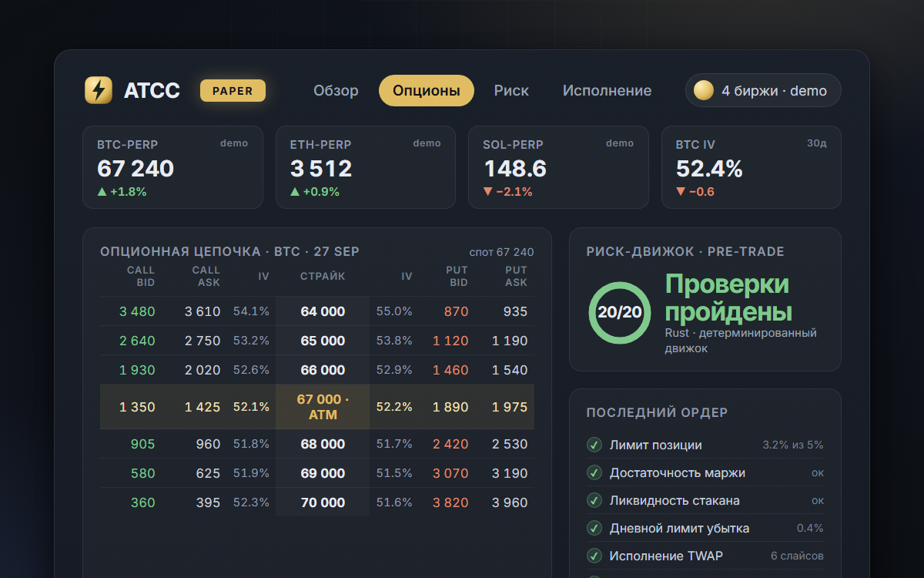
Task: Click put bid 870
Action: click(x=456, y=311)
